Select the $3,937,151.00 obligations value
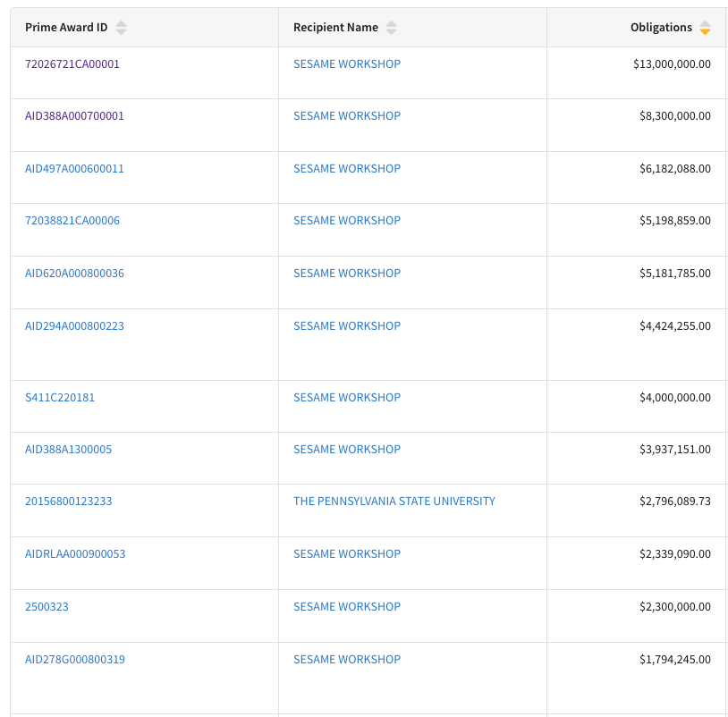728x717 pixels. [x=675, y=450]
